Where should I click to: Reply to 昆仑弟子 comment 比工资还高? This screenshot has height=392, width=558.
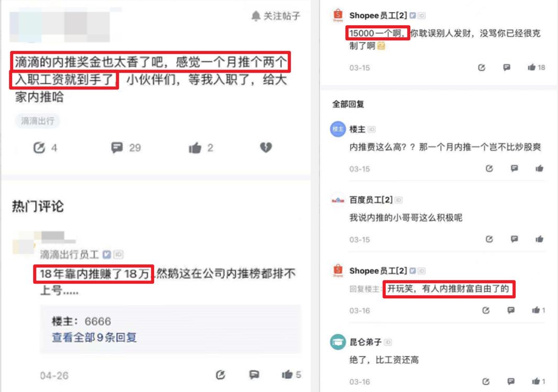tap(511, 382)
